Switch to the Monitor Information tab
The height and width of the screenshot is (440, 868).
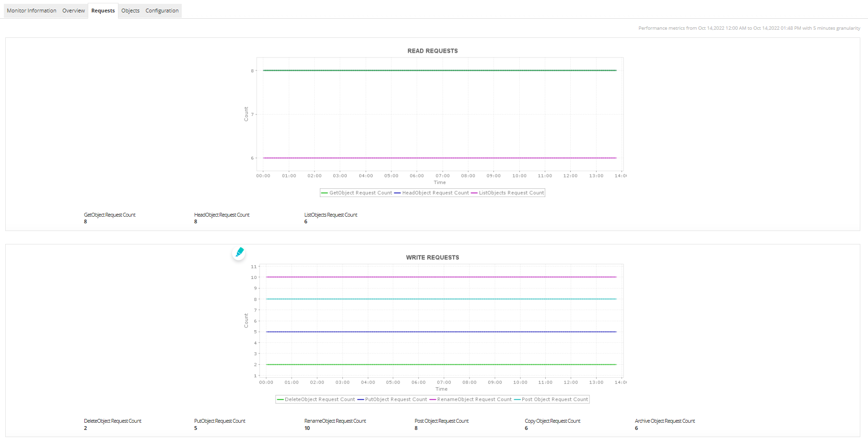(31, 10)
